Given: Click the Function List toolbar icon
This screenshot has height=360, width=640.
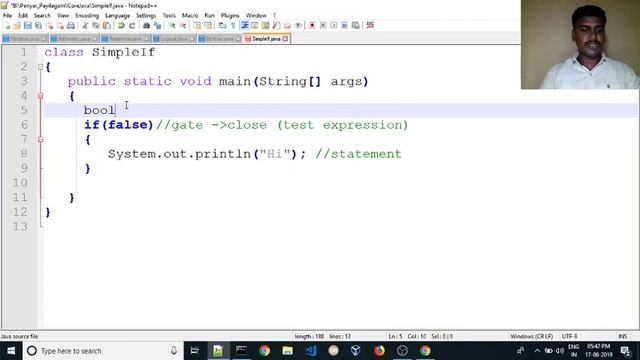Looking at the screenshot, I should (x=276, y=25).
